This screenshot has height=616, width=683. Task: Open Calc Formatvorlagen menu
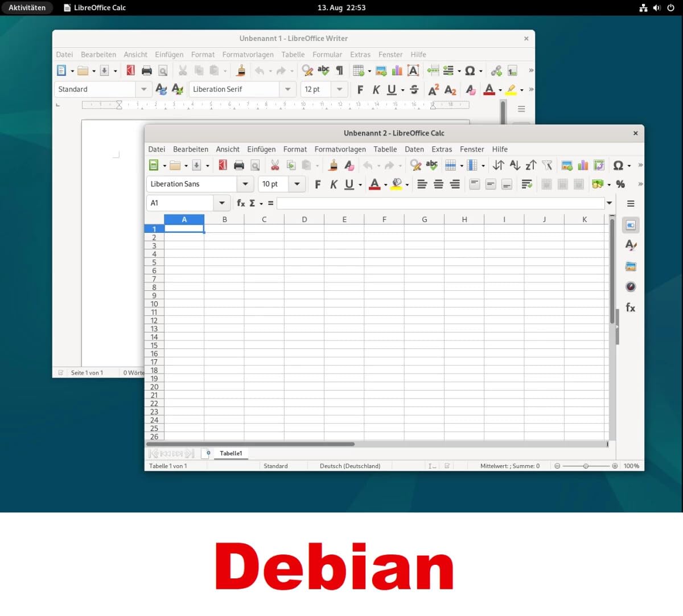(340, 149)
